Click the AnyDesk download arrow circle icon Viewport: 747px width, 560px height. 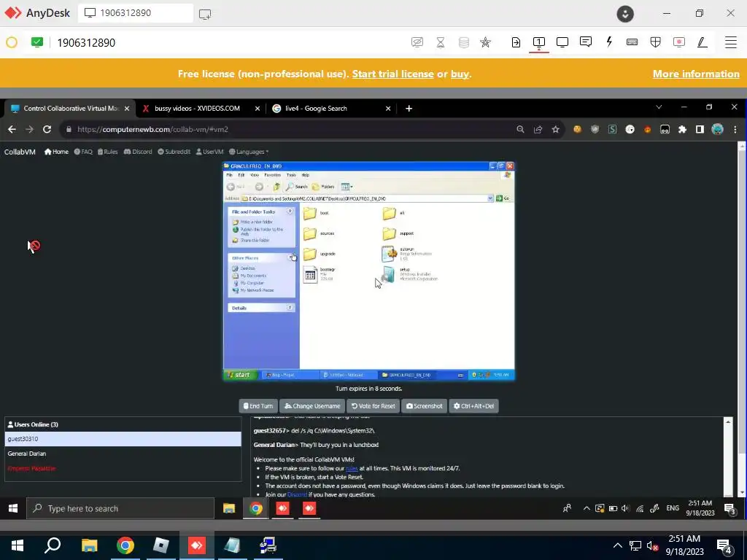tap(625, 14)
